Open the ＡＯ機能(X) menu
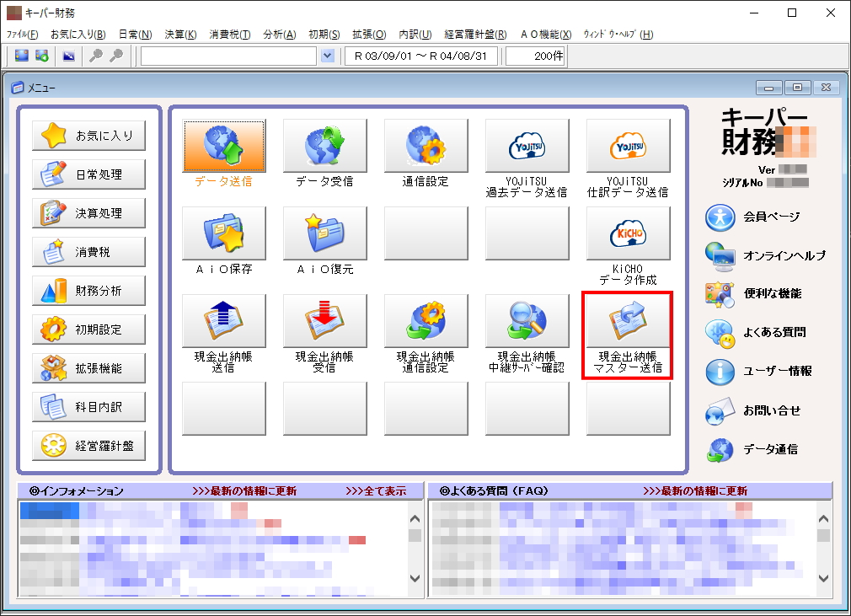This screenshot has width=851, height=616. (x=546, y=35)
